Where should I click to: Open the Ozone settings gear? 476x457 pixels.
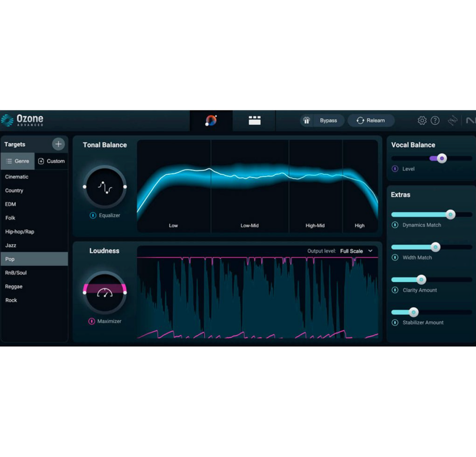422,120
